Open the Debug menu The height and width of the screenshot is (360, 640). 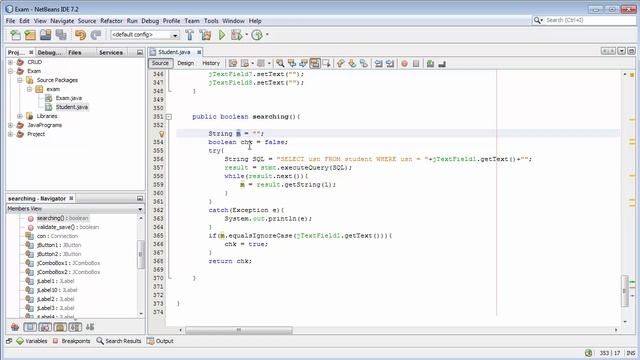point(150,21)
